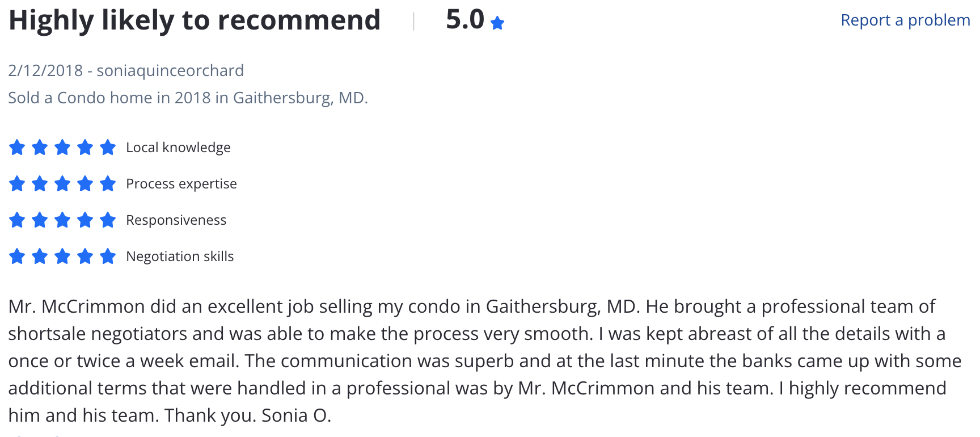The height and width of the screenshot is (437, 980).
Task: Click the Local knowledge label
Action: click(178, 148)
